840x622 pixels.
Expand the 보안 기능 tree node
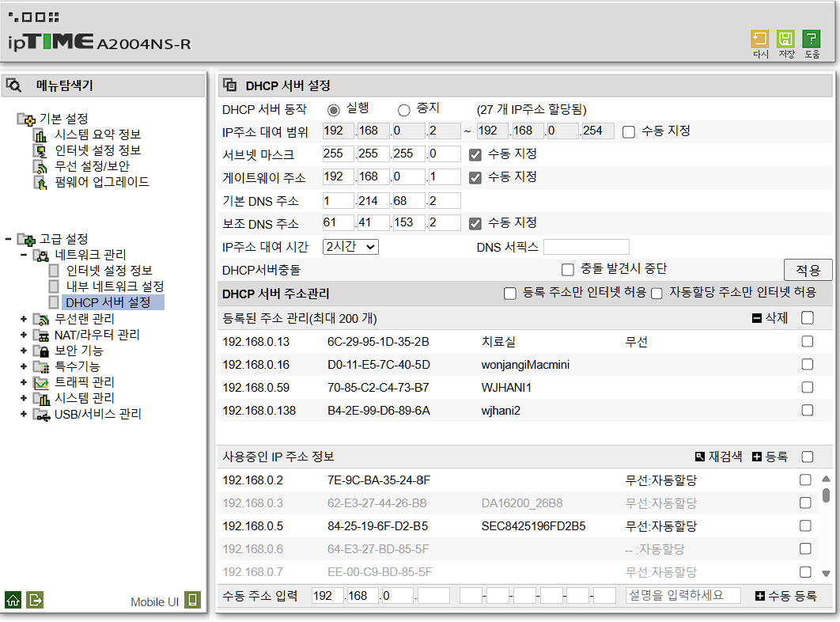point(24,351)
